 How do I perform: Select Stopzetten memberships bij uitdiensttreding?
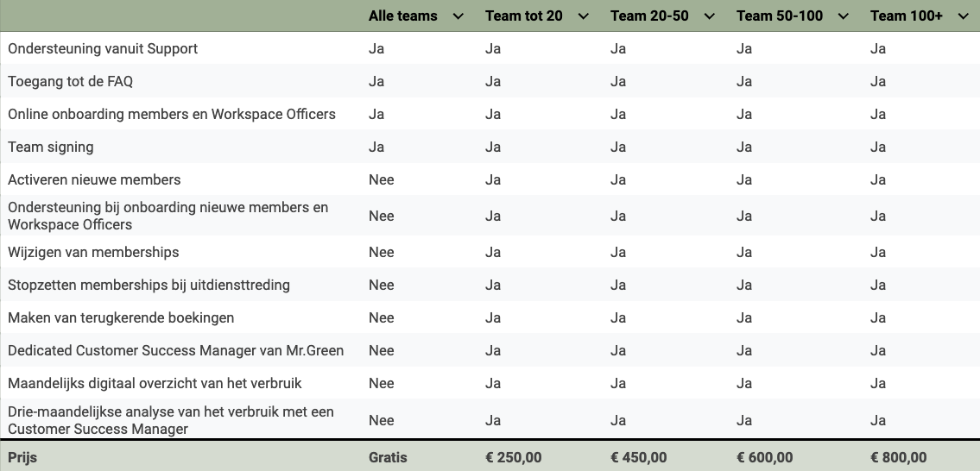click(149, 286)
